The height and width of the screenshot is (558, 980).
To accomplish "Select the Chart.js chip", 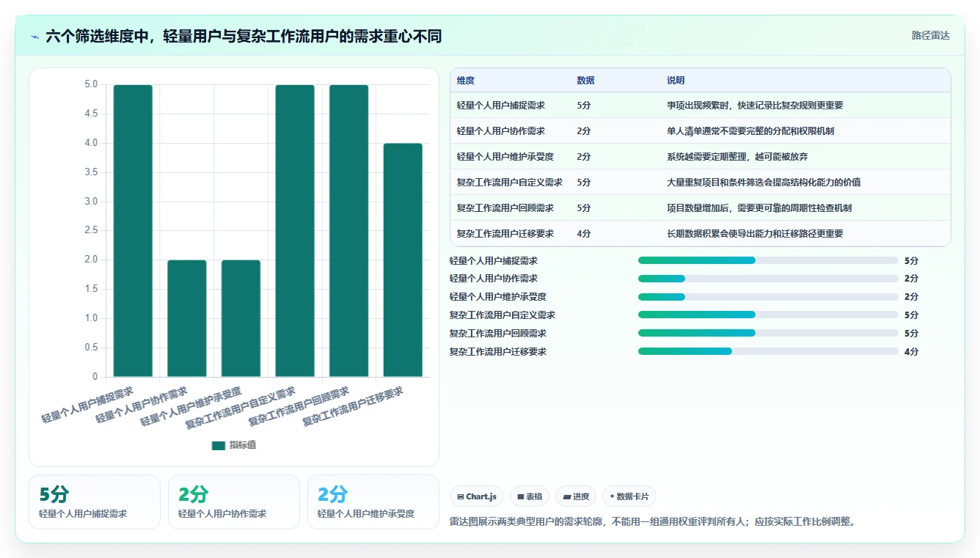I will pyautogui.click(x=477, y=496).
